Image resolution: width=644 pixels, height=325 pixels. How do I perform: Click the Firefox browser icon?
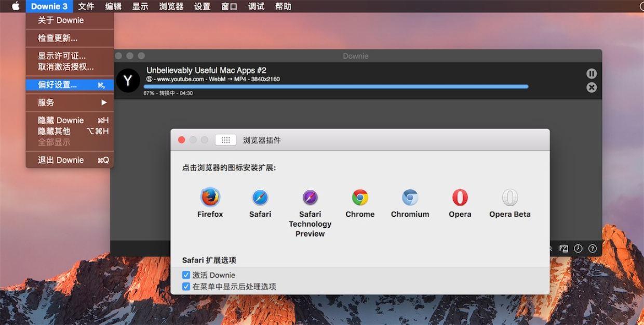(210, 197)
